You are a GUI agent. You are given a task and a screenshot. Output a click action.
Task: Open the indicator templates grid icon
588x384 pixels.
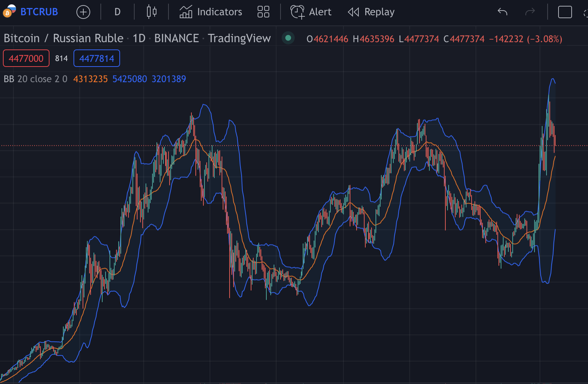coord(263,12)
